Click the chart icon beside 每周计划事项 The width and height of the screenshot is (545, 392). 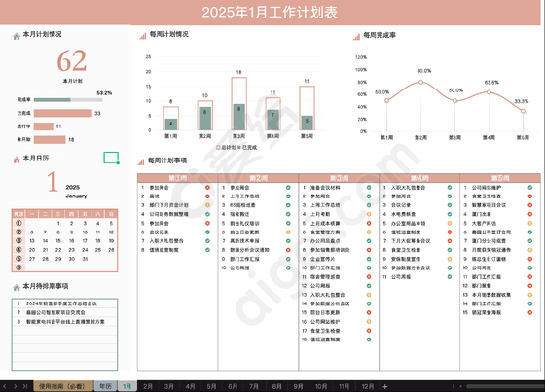click(141, 161)
